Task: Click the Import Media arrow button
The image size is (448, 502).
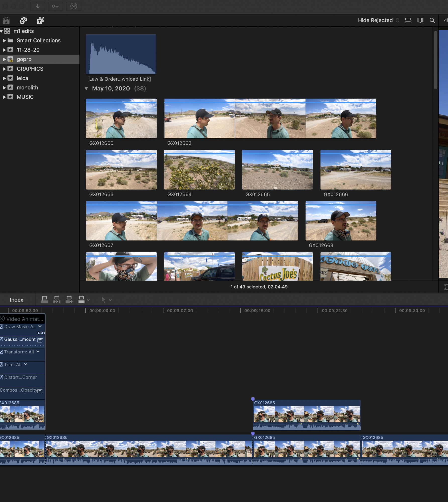Action: (x=38, y=6)
